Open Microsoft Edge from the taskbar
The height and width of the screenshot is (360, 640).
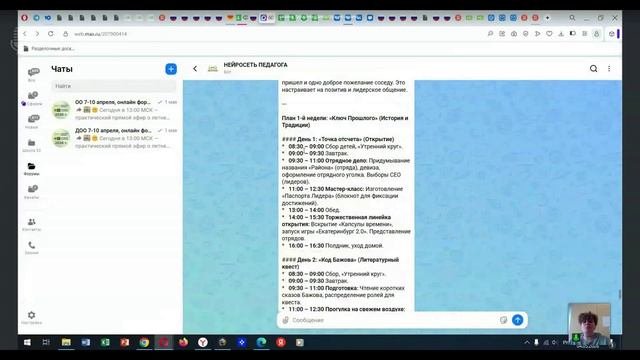[261, 342]
